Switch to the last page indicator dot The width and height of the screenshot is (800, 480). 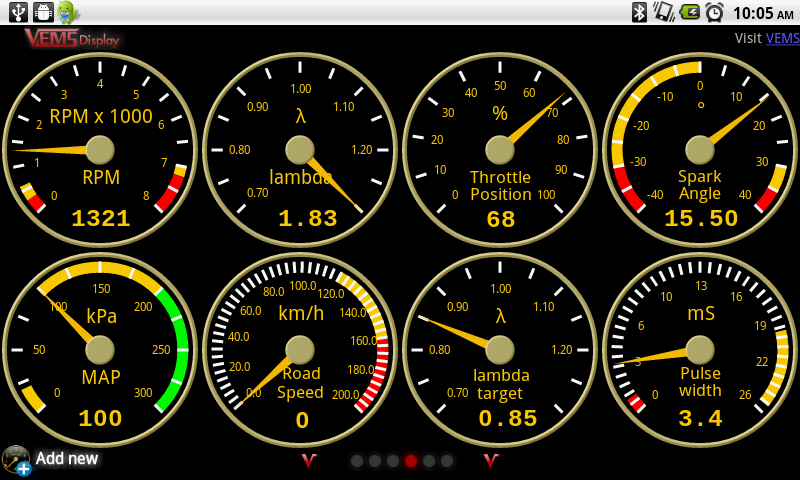[447, 461]
